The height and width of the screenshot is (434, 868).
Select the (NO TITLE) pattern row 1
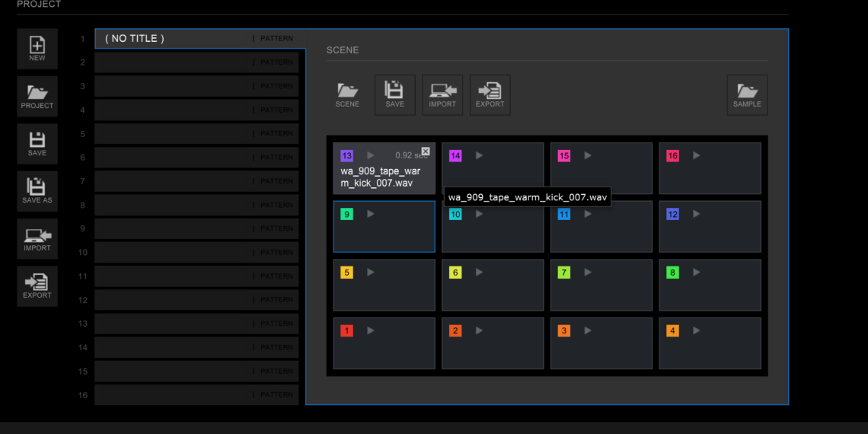pos(175,39)
